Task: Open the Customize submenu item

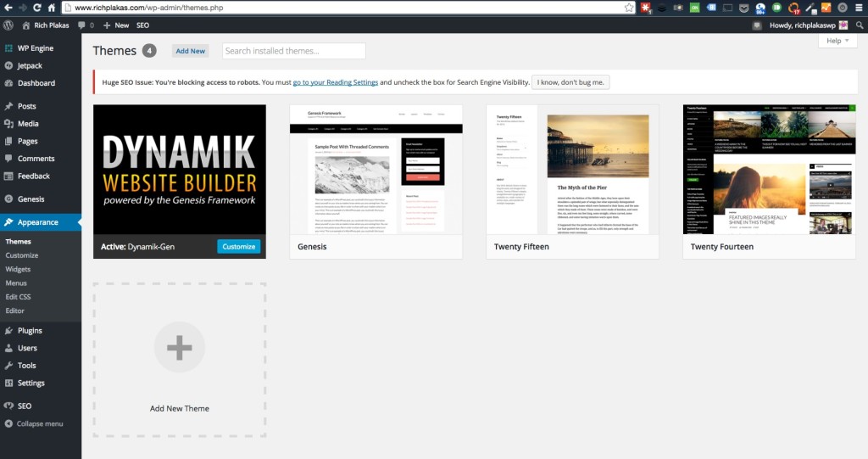Action: pyautogui.click(x=21, y=255)
